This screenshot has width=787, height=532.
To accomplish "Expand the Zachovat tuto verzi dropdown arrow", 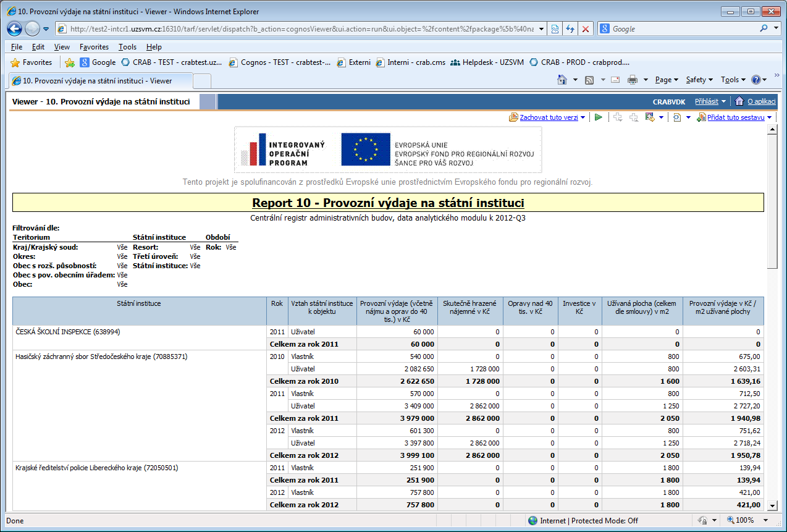I will pyautogui.click(x=583, y=117).
